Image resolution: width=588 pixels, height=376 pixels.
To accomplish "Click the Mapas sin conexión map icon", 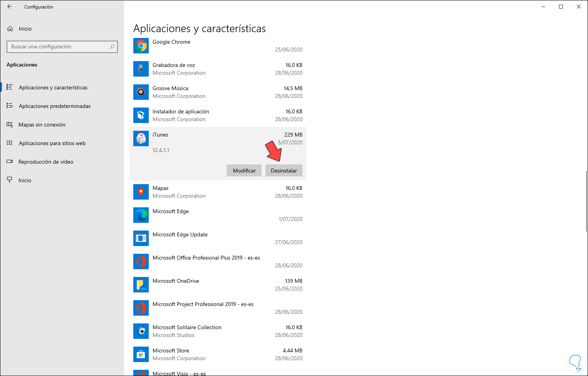I will point(10,125).
